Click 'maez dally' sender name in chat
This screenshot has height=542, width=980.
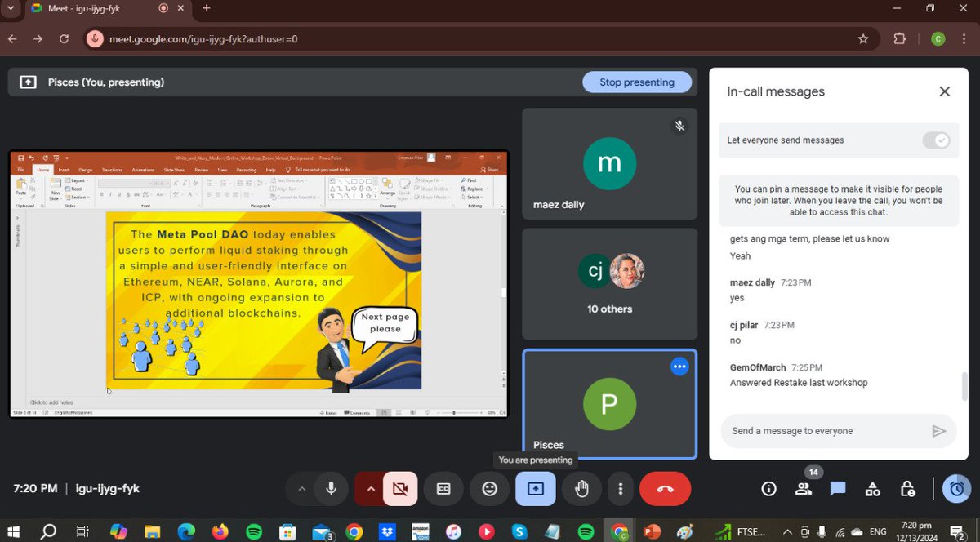(752, 282)
